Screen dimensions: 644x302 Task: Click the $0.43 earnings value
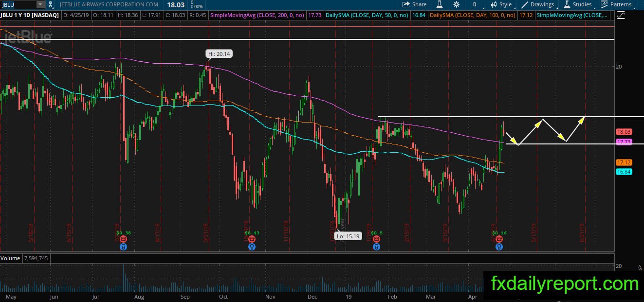click(251, 233)
